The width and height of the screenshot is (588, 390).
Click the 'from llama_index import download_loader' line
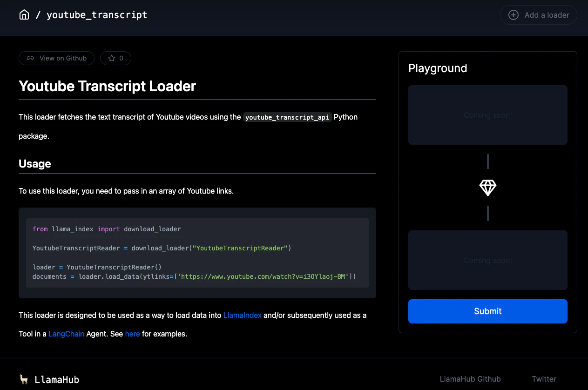(107, 229)
